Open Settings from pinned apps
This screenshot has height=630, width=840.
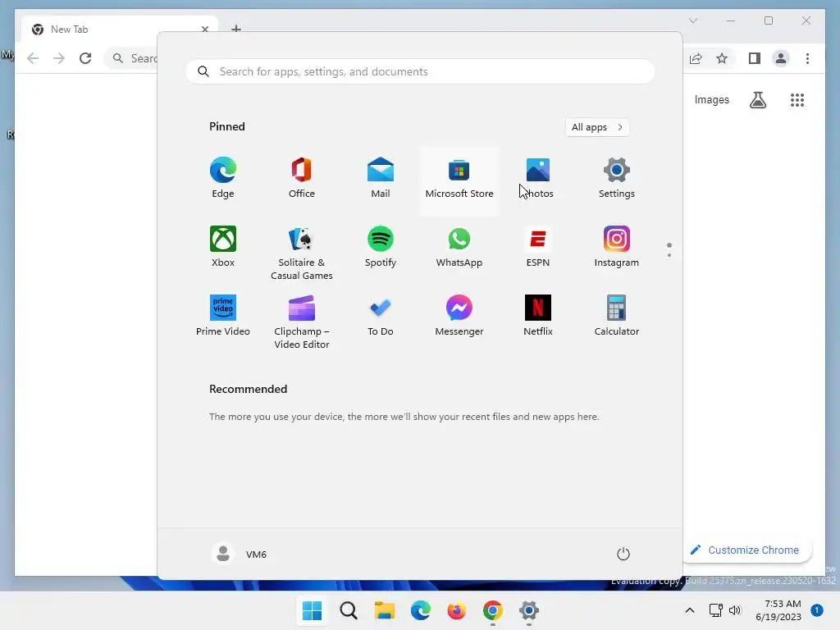[617, 178]
